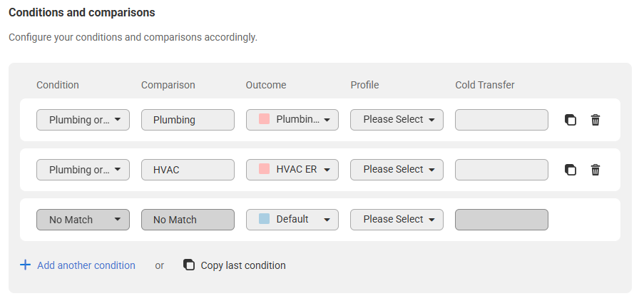Duplicate the HVAC condition row
Image resolution: width=644 pixels, height=306 pixels.
[571, 170]
